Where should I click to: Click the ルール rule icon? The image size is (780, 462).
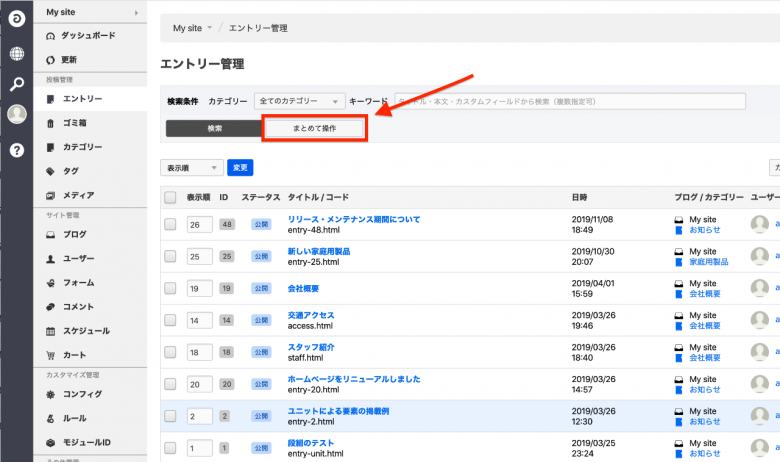[x=50, y=419]
